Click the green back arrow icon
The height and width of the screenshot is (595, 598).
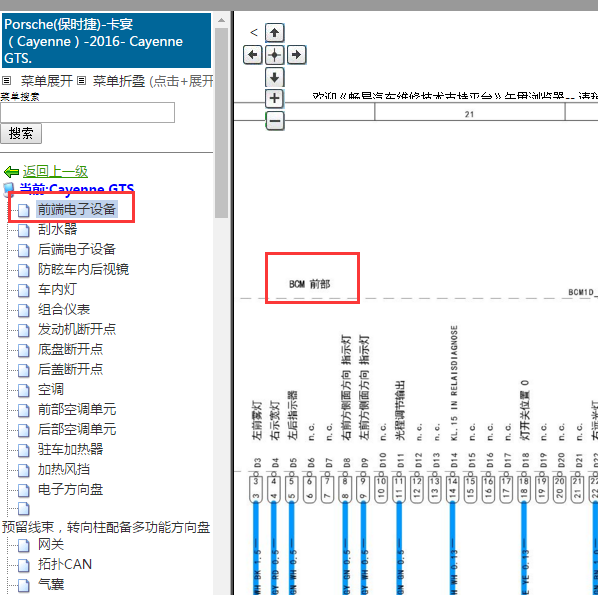(11, 172)
